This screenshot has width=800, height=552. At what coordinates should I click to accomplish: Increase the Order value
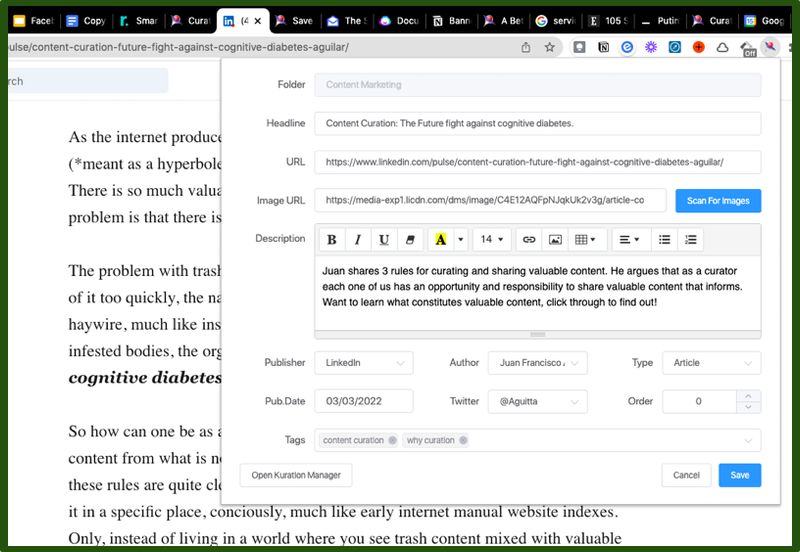click(x=748, y=396)
